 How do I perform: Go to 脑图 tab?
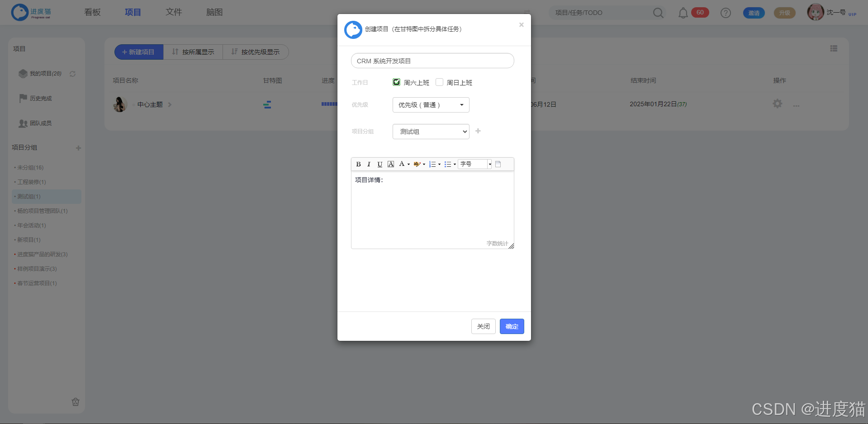click(x=214, y=12)
